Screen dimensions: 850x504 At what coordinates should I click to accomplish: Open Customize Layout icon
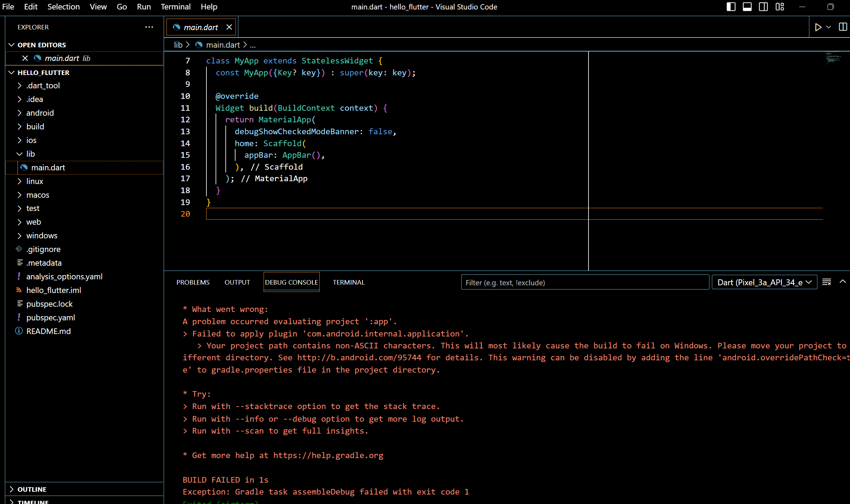click(x=780, y=7)
